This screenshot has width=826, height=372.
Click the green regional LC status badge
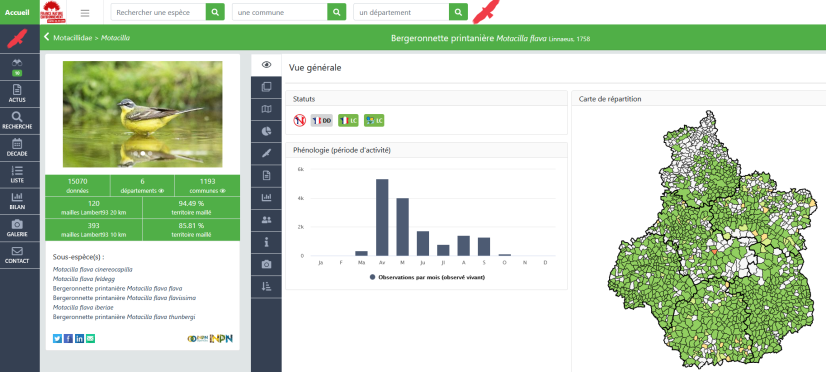[374, 121]
